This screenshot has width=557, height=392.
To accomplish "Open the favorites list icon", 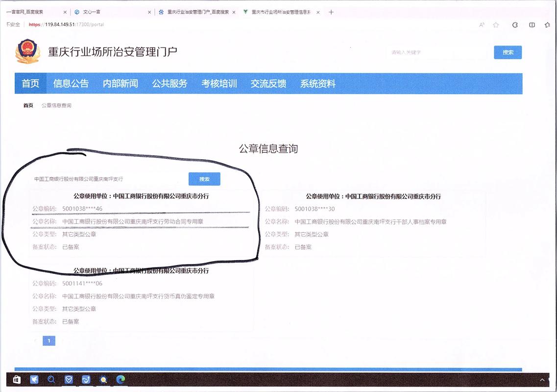I will (548, 24).
